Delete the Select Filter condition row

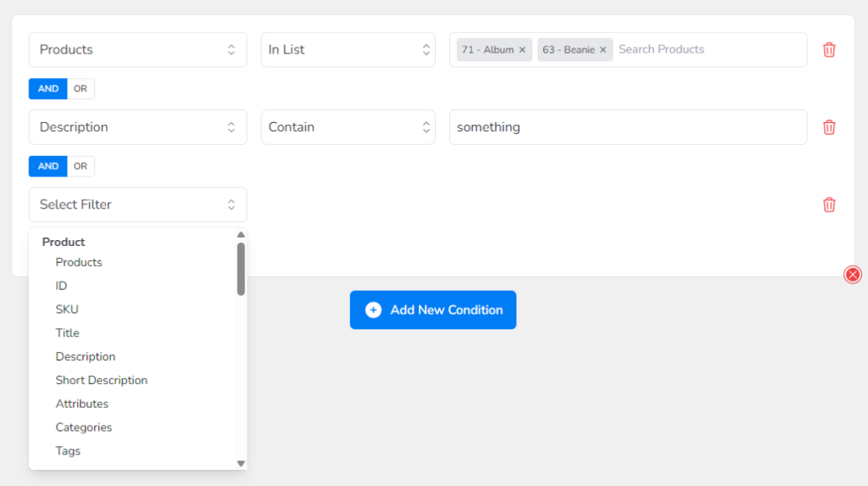[829, 205]
